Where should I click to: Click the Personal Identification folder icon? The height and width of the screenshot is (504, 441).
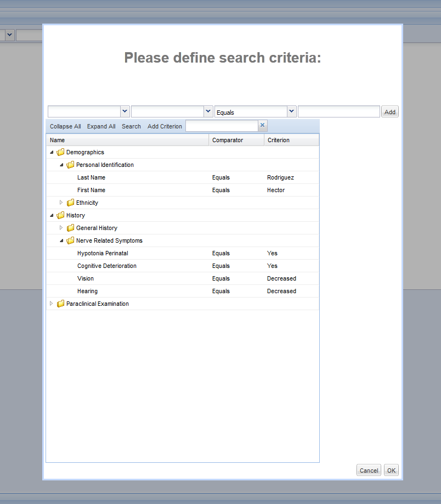[70, 165]
